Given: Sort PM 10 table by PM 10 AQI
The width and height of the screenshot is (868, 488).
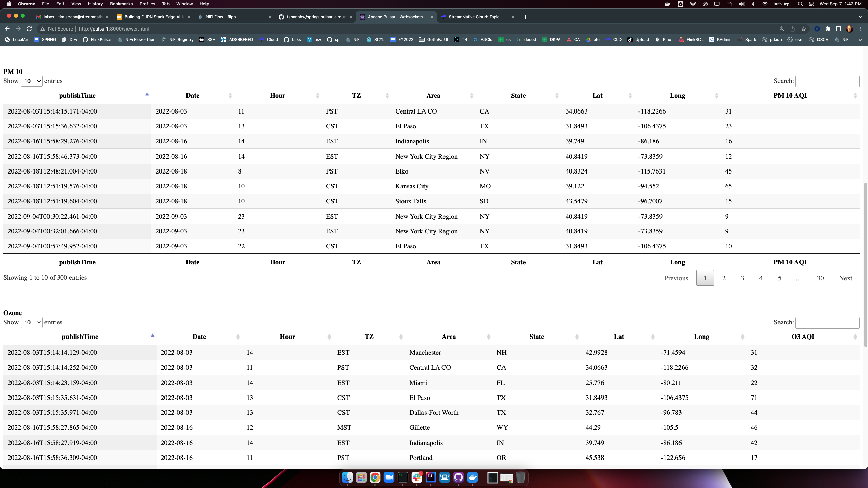Looking at the screenshot, I should click(x=790, y=96).
